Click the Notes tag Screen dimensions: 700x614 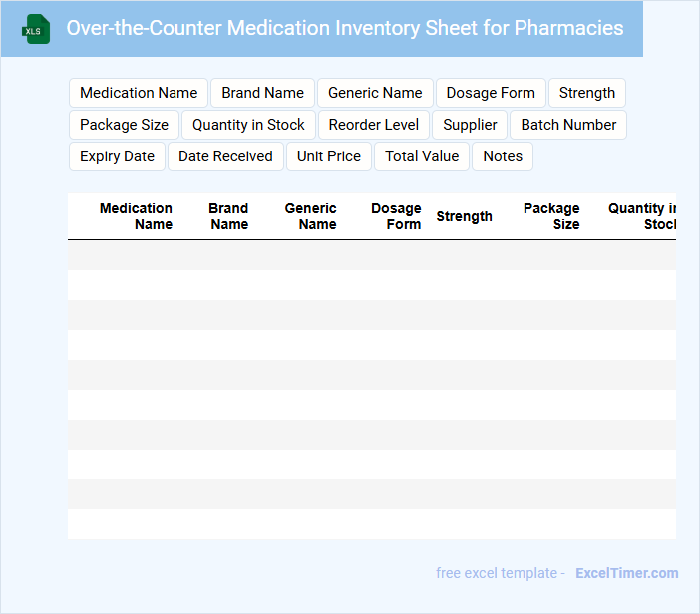tap(503, 156)
